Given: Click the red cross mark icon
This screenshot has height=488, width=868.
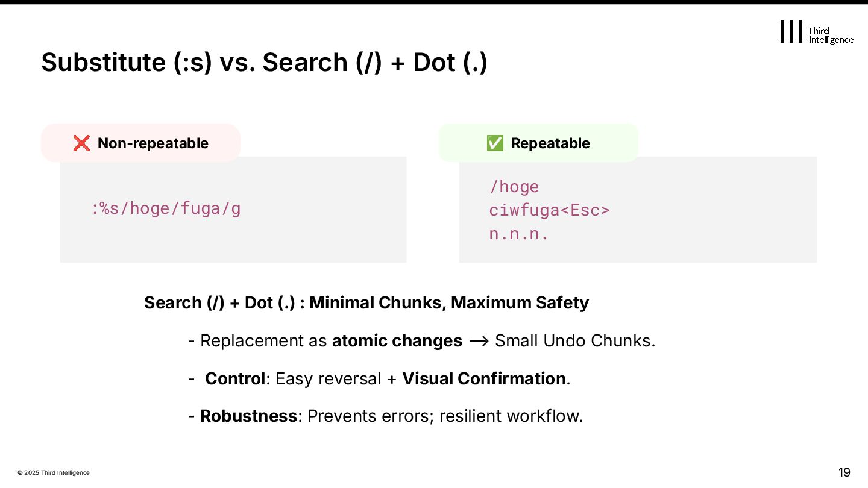Looking at the screenshot, I should (x=81, y=143).
